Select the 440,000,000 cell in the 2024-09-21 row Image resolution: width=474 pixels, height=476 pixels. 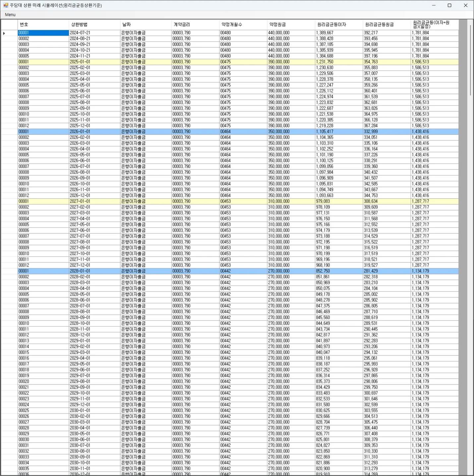click(x=291, y=44)
